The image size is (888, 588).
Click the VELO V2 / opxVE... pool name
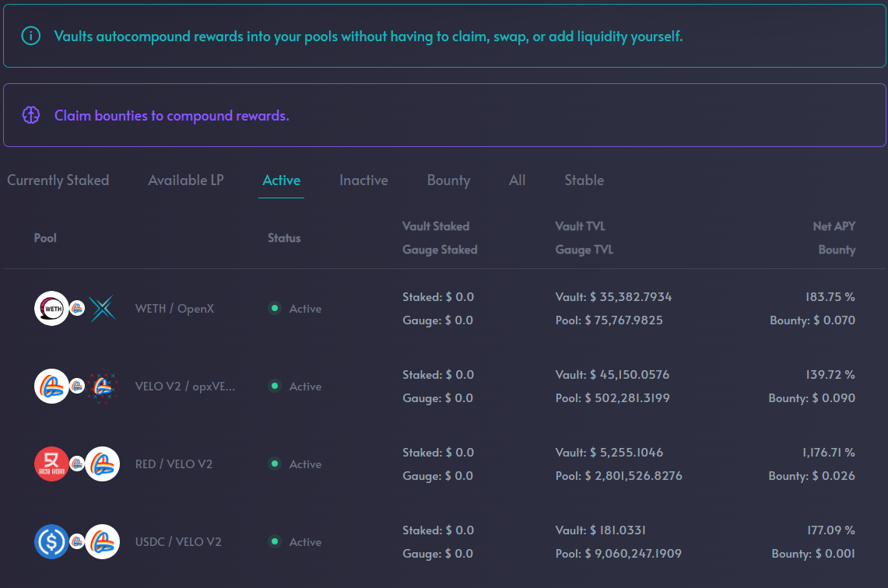coord(185,387)
